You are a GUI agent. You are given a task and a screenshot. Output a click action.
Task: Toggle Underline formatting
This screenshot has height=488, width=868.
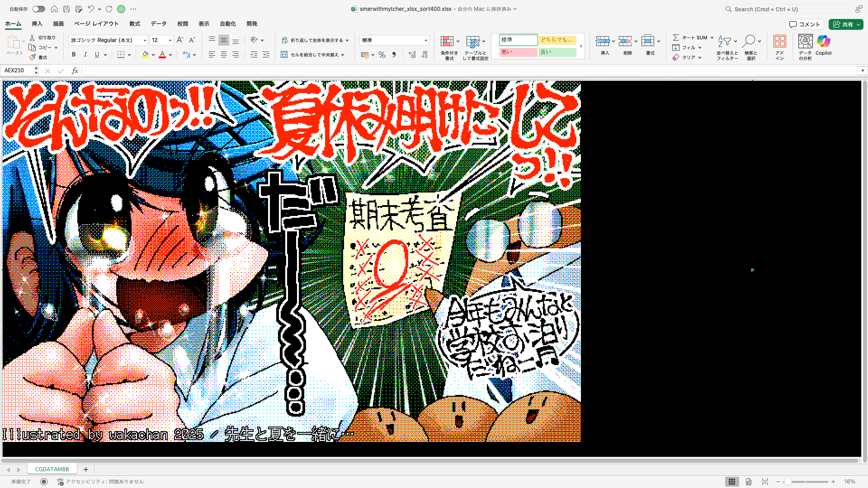pyautogui.click(x=97, y=55)
